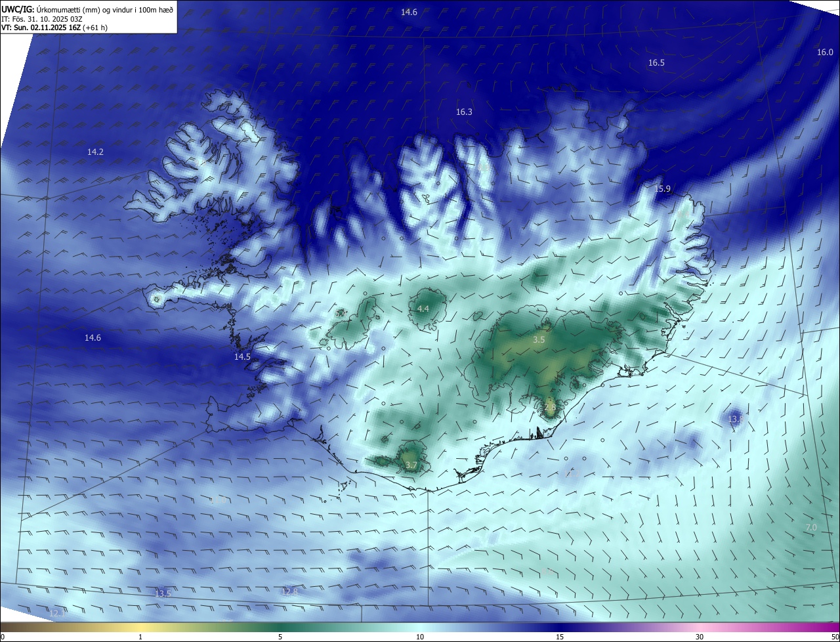Click the 4.4 value on the glacier

[x=423, y=309]
